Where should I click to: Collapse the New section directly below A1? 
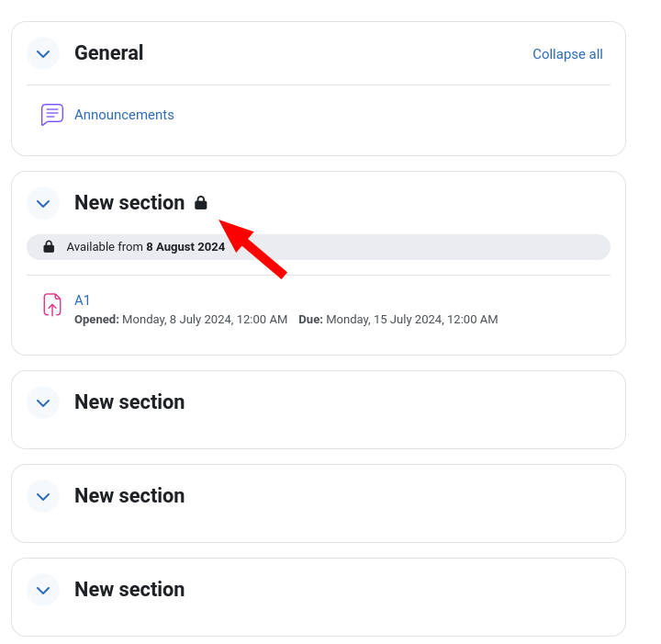[43, 402]
